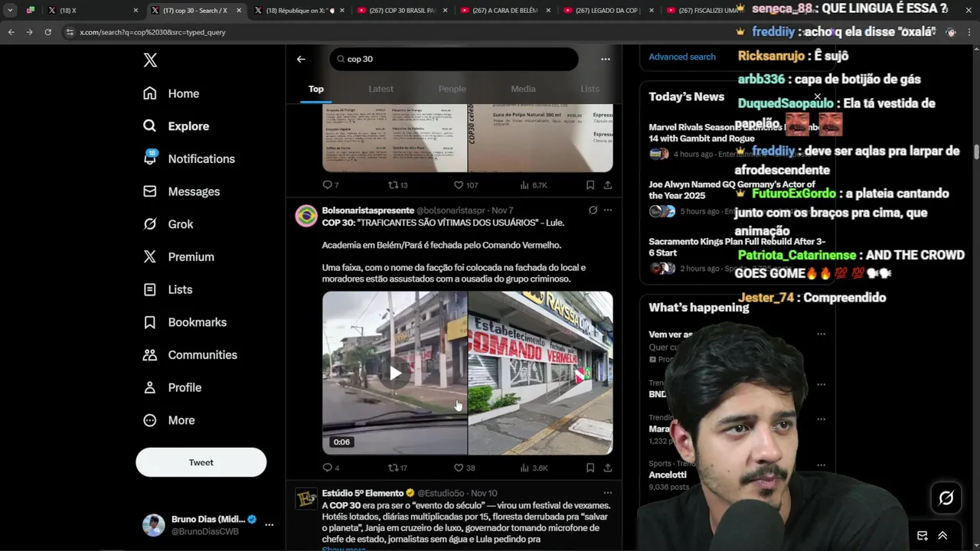The image size is (980, 551).
Task: Open Bolsonaristaspresente profile avatar
Action: coord(306,216)
